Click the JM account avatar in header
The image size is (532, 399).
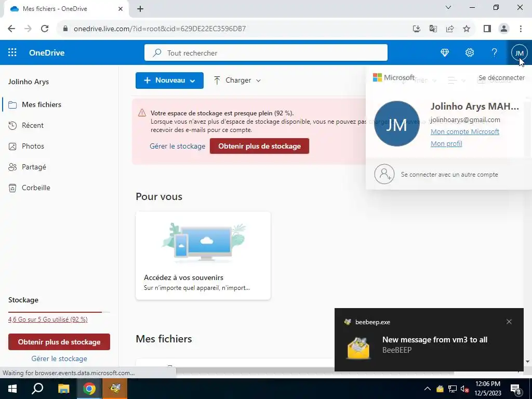pos(519,53)
